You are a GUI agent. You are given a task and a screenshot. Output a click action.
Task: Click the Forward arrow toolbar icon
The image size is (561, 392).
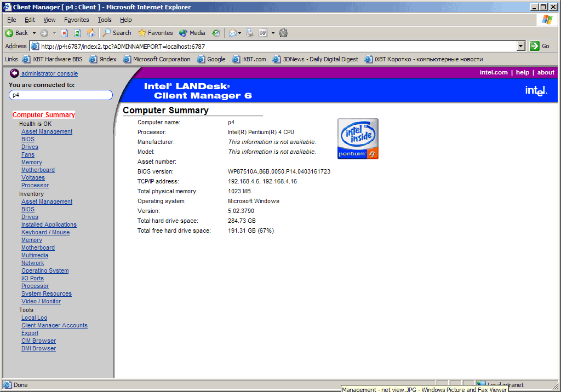pos(44,33)
